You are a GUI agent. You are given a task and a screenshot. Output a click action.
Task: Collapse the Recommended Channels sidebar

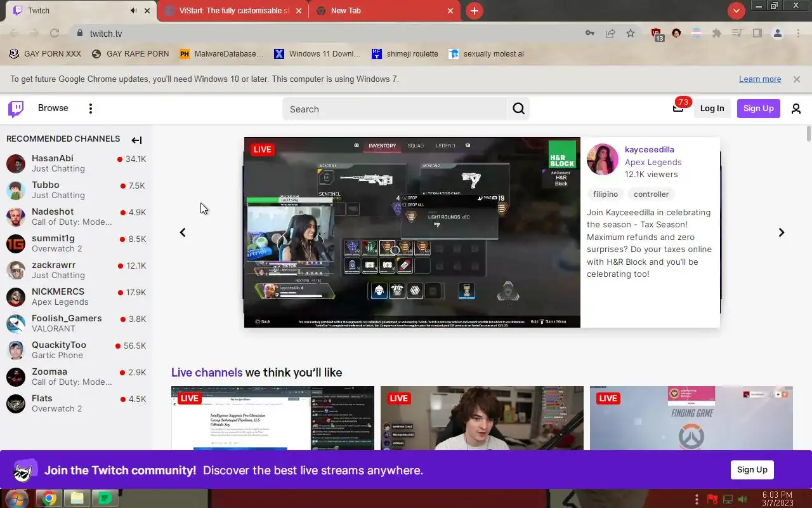136,140
